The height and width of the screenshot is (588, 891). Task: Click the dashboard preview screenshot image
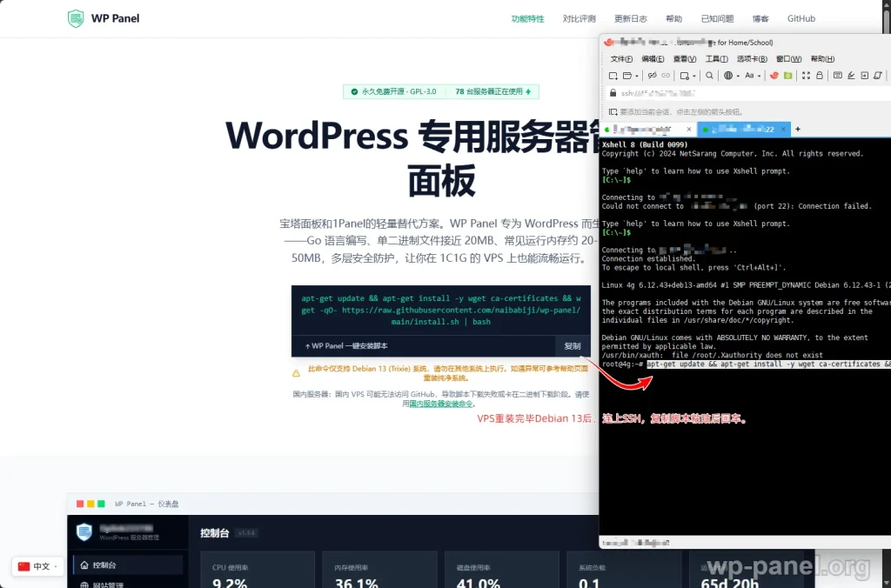[x=333, y=539]
